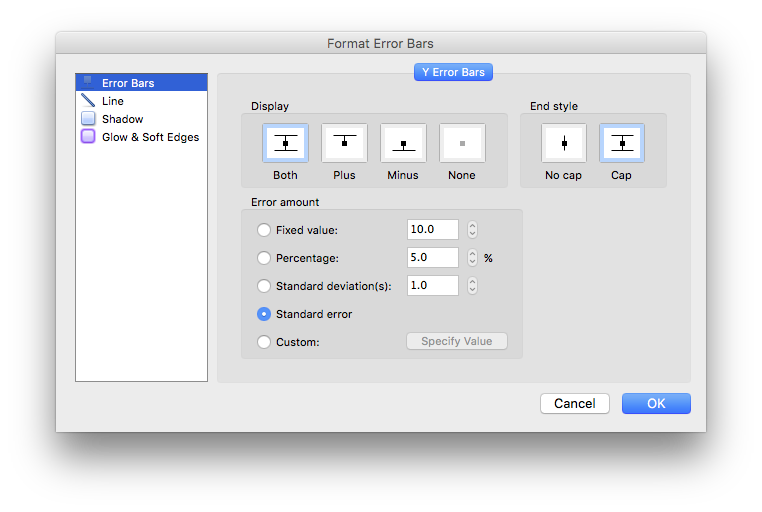This screenshot has width=762, height=512.
Task: Click the Percentage stepper arrows
Action: click(472, 257)
